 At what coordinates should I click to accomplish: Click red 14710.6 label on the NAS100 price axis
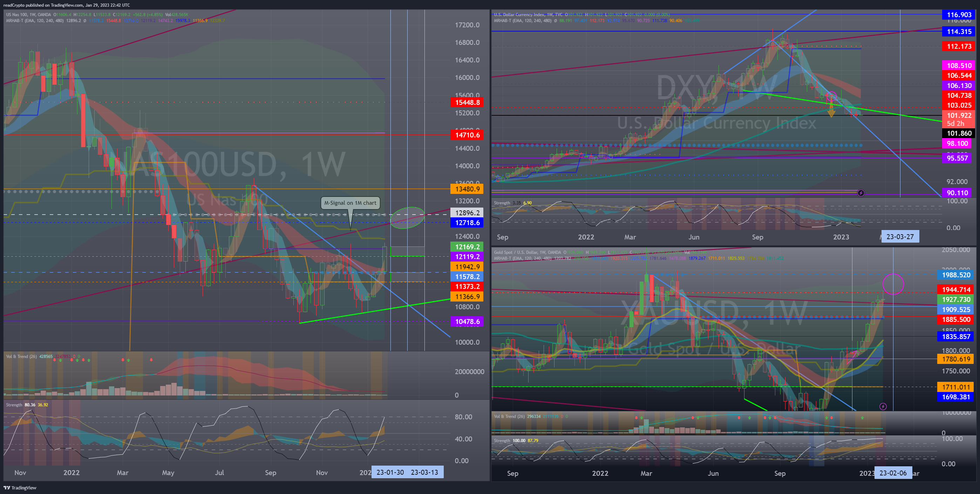467,135
